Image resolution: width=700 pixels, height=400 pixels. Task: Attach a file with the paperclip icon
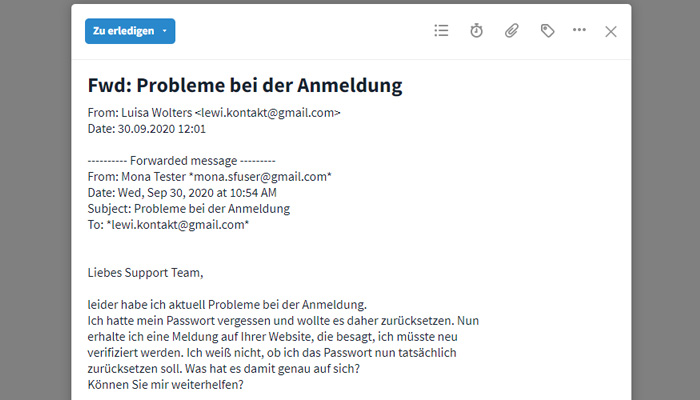point(512,31)
